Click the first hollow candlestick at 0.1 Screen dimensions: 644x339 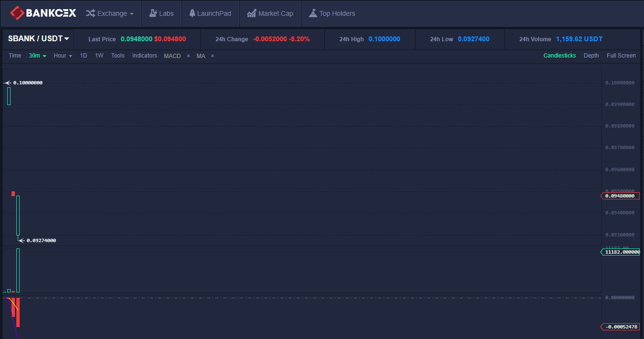[9, 95]
